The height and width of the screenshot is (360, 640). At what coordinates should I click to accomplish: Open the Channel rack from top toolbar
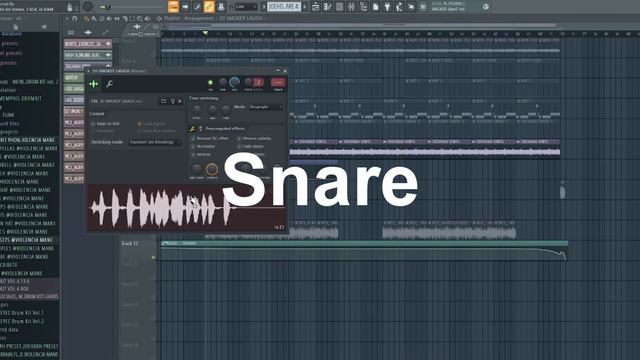[x=339, y=7]
